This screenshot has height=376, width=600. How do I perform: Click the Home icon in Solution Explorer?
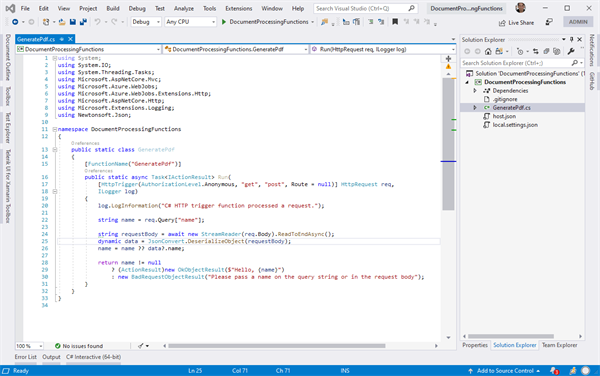(x=488, y=51)
